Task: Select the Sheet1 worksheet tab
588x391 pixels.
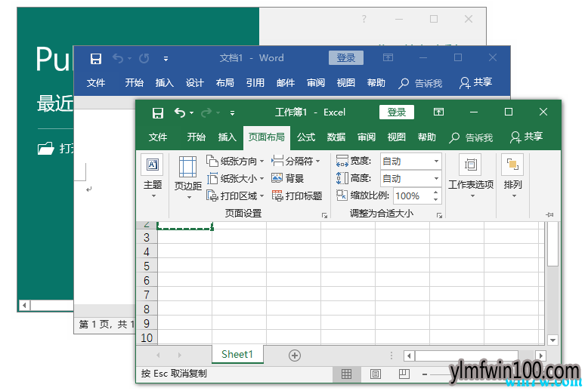Action: click(237, 354)
